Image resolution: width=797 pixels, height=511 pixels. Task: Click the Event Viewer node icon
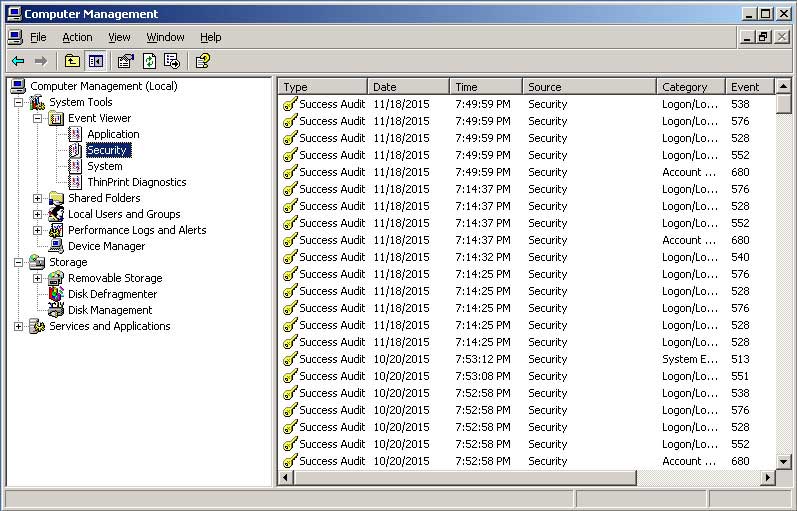56,118
